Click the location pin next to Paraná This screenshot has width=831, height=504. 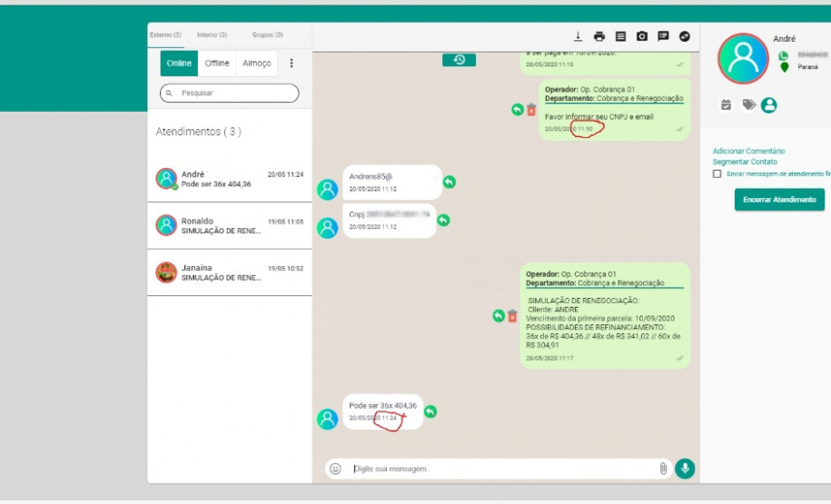pyautogui.click(x=785, y=67)
